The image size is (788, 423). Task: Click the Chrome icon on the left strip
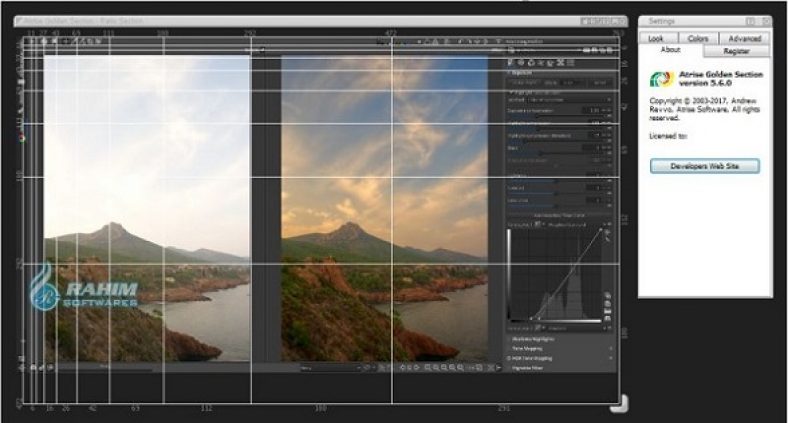22,138
